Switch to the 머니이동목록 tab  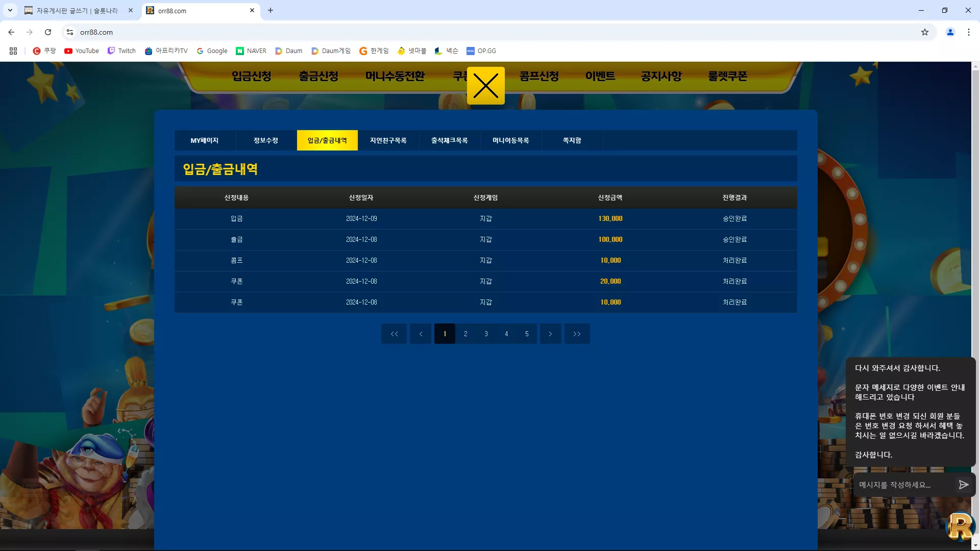(x=511, y=140)
